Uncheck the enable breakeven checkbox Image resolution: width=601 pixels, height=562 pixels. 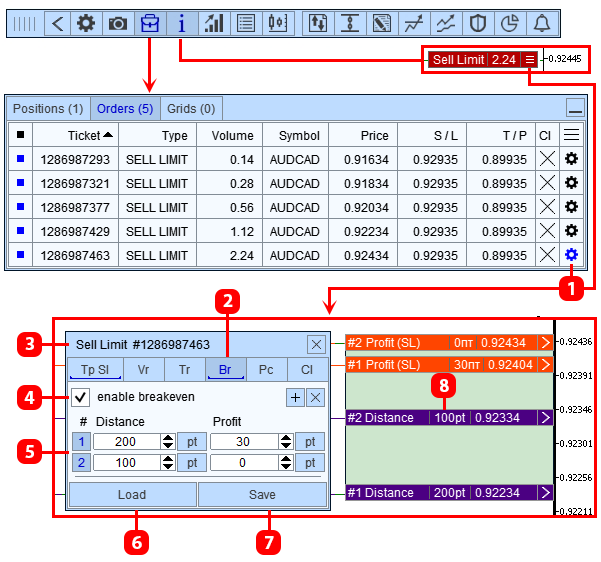point(80,397)
